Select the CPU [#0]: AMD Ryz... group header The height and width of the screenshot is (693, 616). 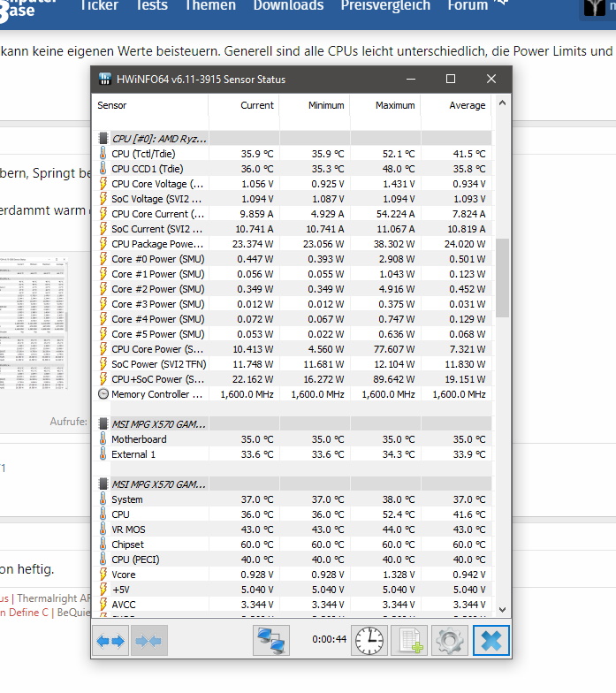click(293, 138)
